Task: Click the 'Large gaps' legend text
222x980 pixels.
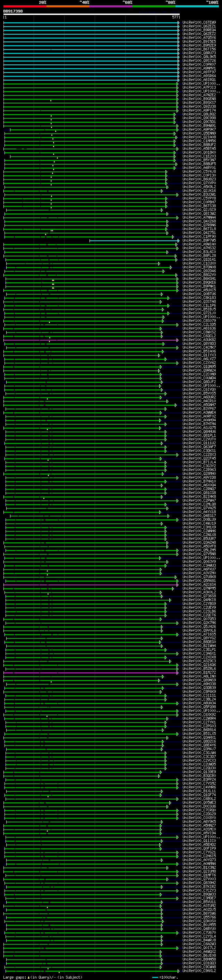Action: tap(15, 977)
